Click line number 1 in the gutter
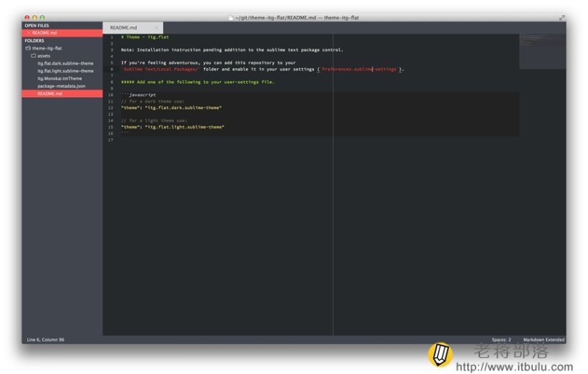588x374 pixels. coord(112,37)
